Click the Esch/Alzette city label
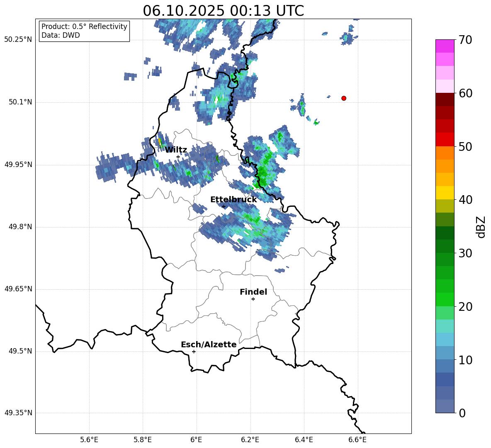This screenshot has height=448, width=491. (x=209, y=345)
